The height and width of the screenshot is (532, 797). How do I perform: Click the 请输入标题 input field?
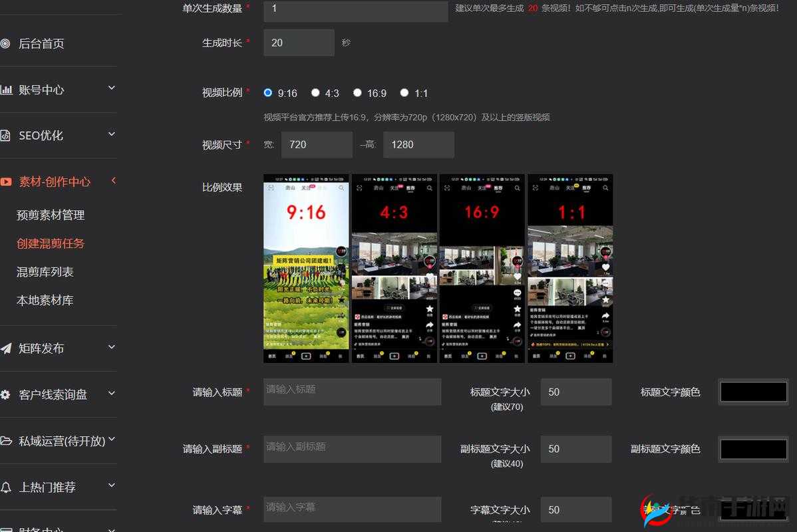352,392
